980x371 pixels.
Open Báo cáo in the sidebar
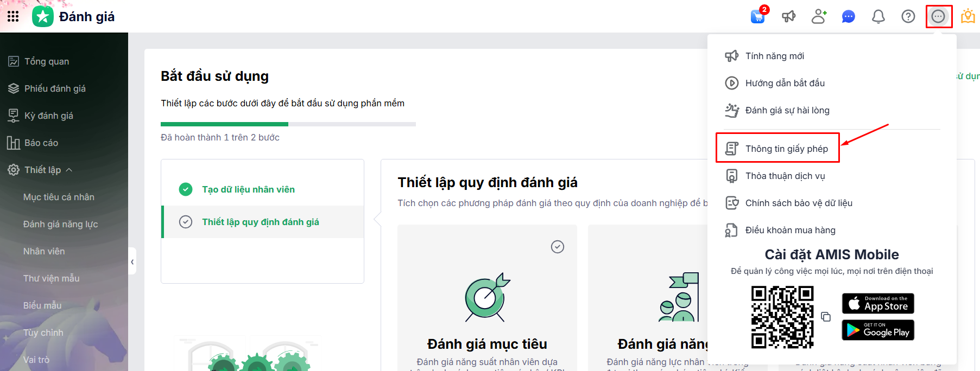click(41, 143)
